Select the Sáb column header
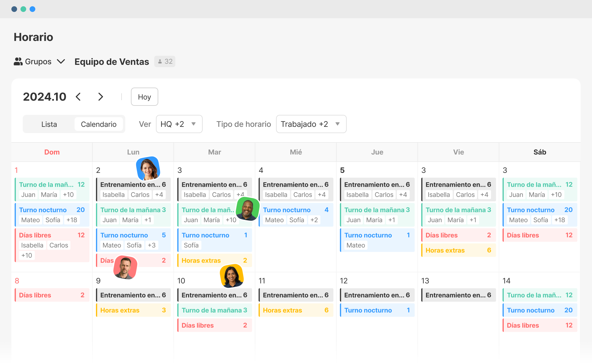Viewport: 592px width, 364px height. pyautogui.click(x=540, y=152)
